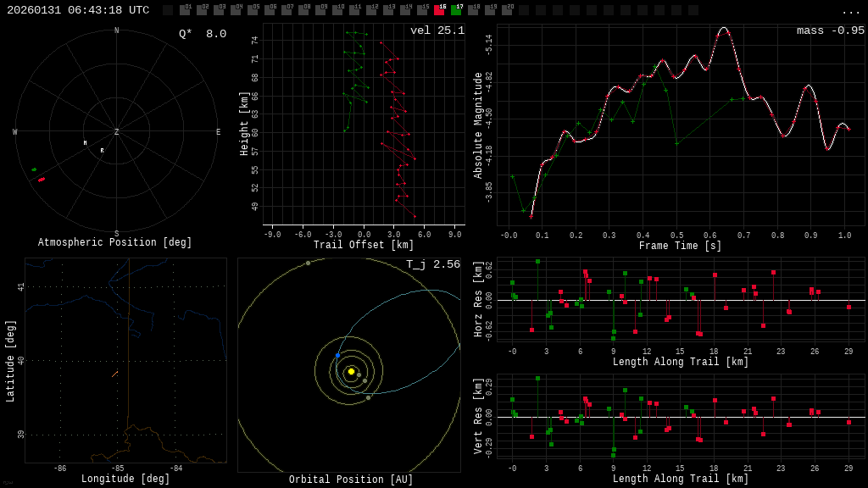This screenshot has width=868, height=488.
Task: Toggle station box 13 in top bar
Action: coord(388,9)
